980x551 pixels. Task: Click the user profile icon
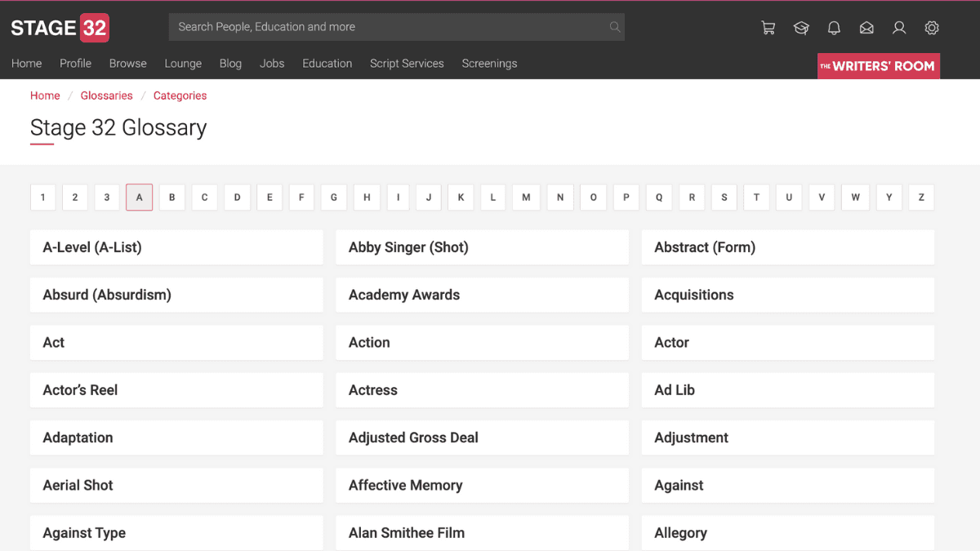click(899, 28)
